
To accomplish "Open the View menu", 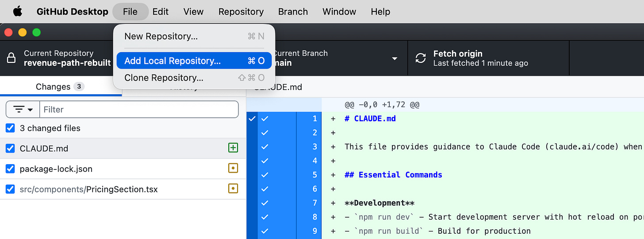I will 193,12.
